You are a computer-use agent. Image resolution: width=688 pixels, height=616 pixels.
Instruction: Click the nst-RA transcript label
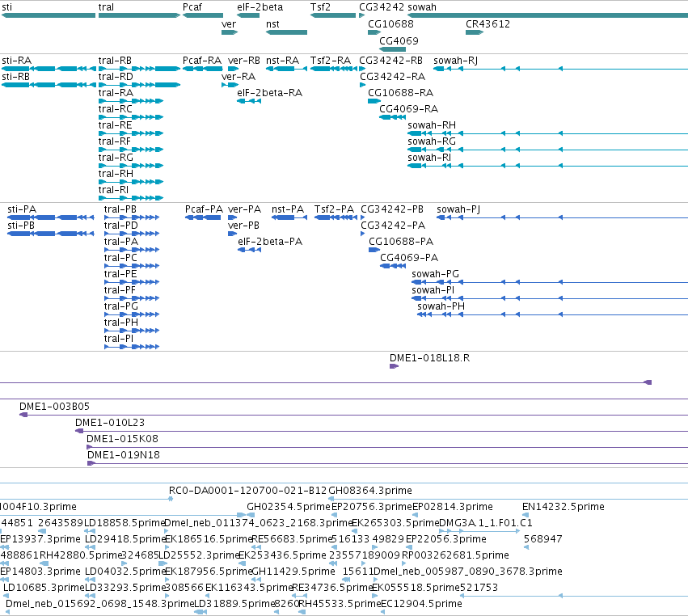pyautogui.click(x=283, y=61)
